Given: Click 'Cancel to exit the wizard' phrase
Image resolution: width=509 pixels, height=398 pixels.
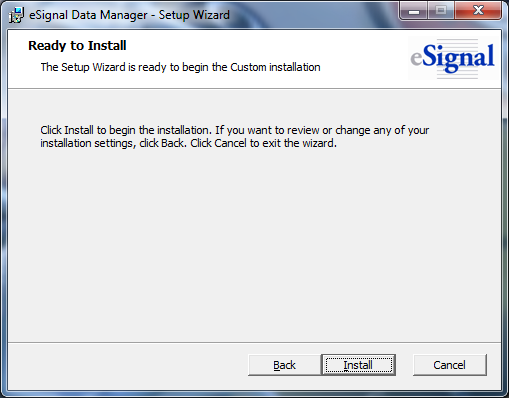Looking at the screenshot, I should (275, 143).
